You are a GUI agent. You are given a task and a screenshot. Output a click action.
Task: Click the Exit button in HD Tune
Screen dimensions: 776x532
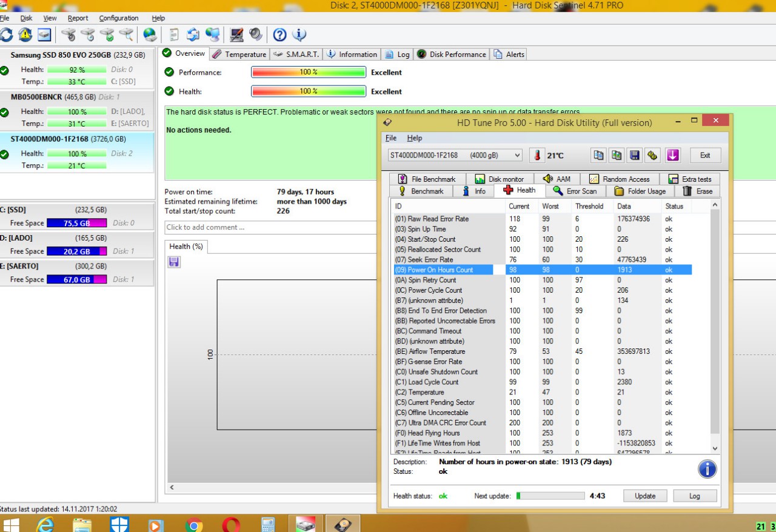[x=704, y=155]
